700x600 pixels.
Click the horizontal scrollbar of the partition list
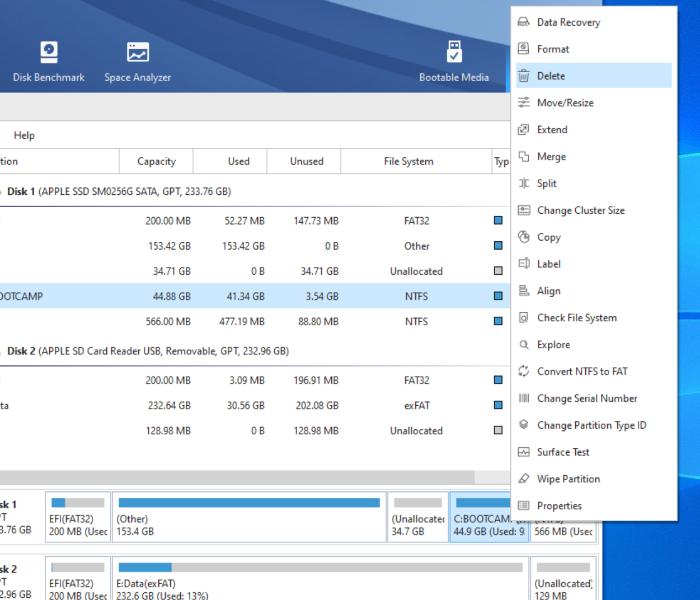coord(237,477)
